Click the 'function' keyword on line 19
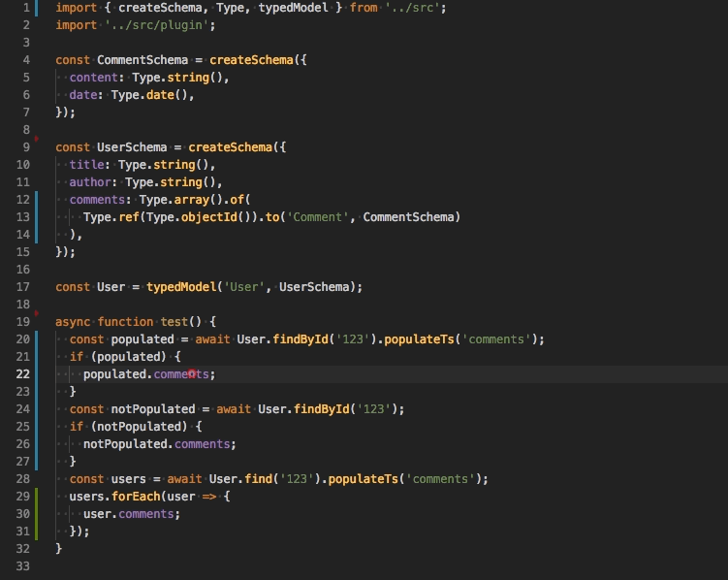The width and height of the screenshot is (728, 580). [125, 322]
